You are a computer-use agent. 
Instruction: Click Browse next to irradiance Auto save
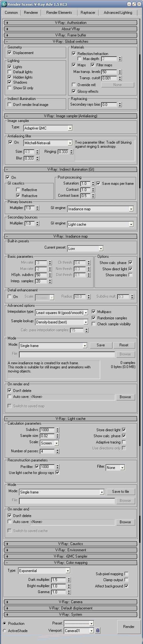pyautogui.click(x=125, y=397)
